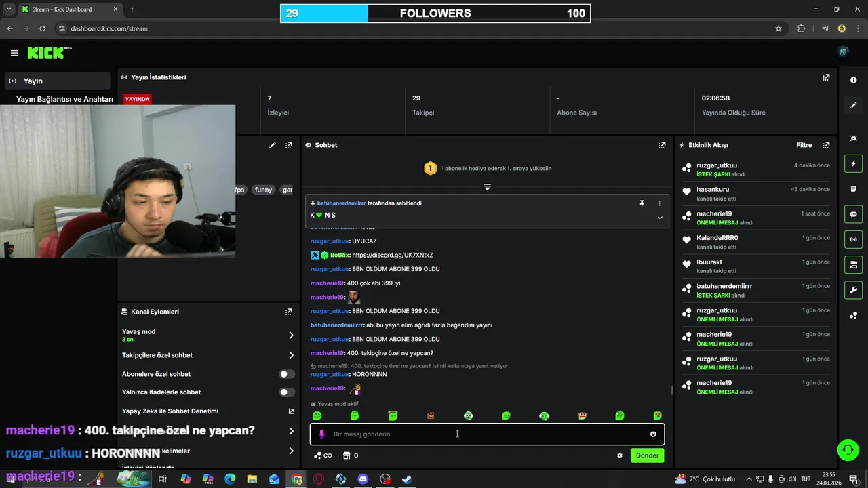Click the funny stream tag
This screenshot has height=488, width=868.
click(x=263, y=190)
